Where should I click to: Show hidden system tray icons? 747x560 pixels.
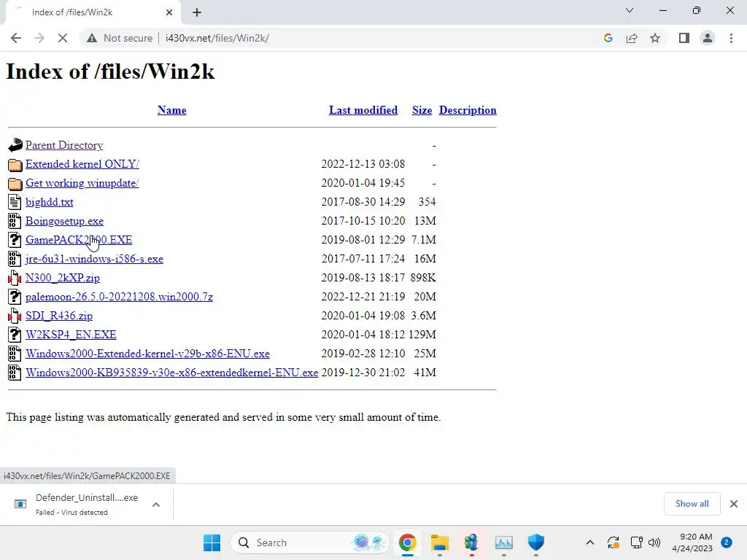pyautogui.click(x=589, y=542)
